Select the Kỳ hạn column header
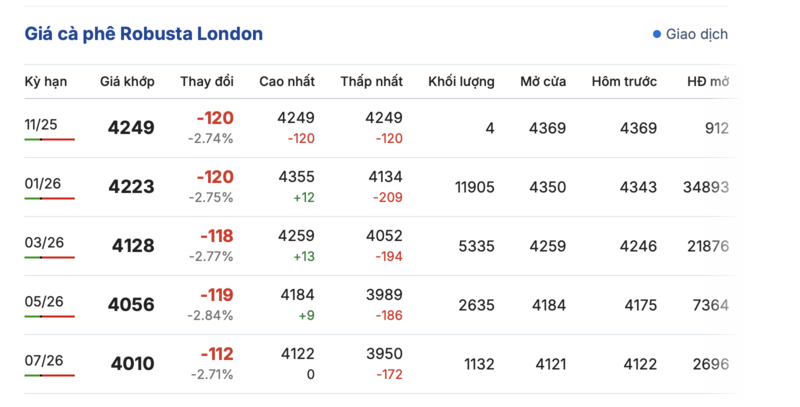Screen dimensions: 800x407 click(44, 81)
